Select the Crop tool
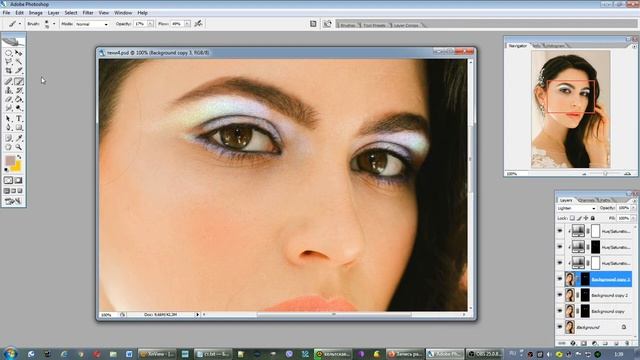Viewport: 640px width, 360px height. [8, 71]
